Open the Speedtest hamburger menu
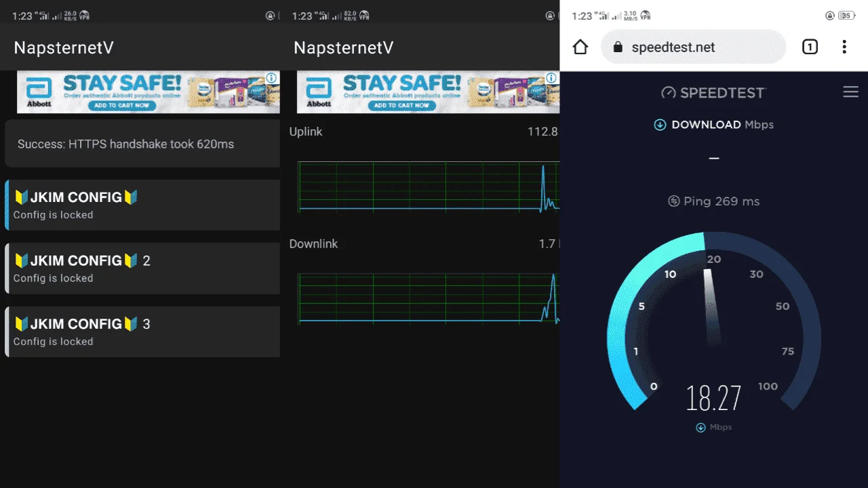 [x=850, y=92]
